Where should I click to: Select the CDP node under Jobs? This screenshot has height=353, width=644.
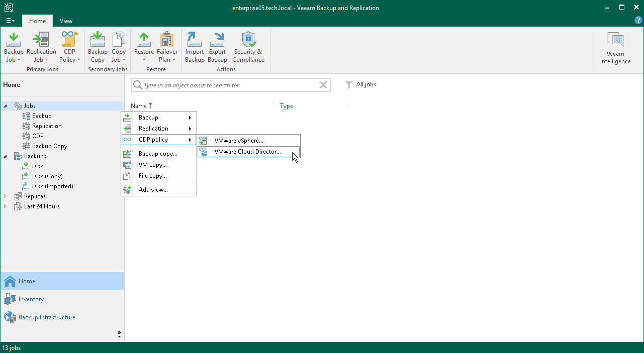pyautogui.click(x=38, y=136)
